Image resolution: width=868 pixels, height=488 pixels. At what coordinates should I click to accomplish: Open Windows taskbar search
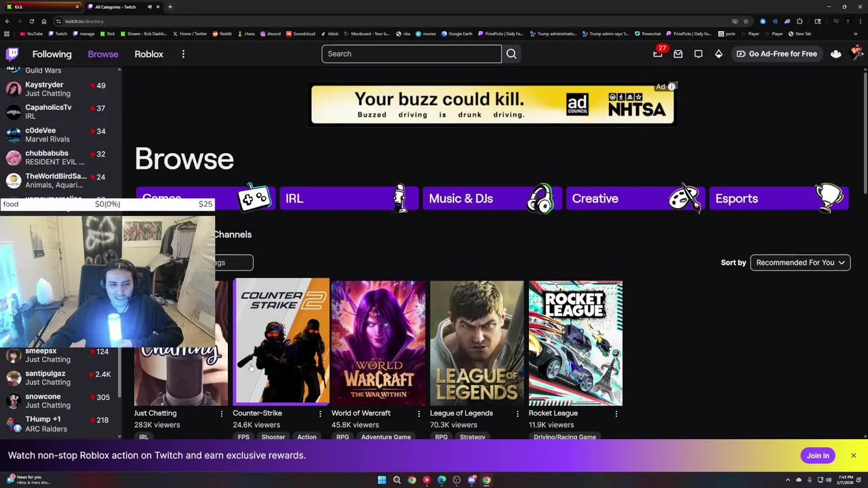point(397,480)
